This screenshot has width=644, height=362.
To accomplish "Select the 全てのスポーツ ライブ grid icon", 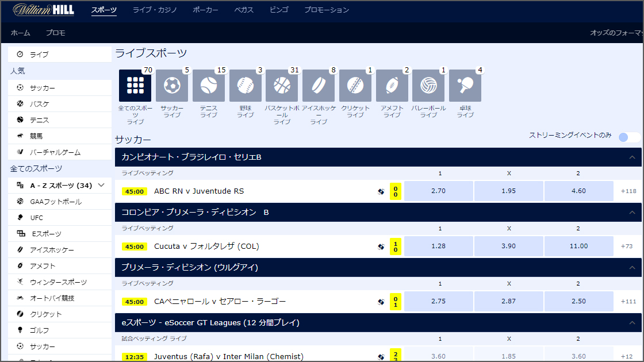I will (135, 86).
